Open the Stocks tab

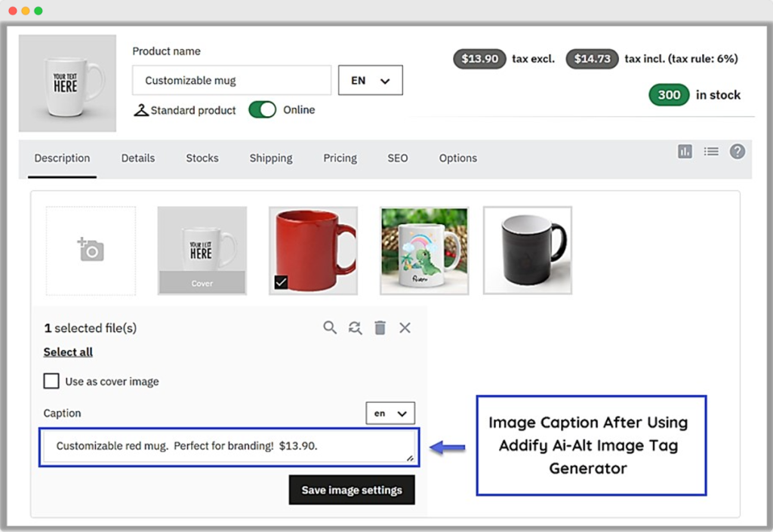(x=202, y=158)
